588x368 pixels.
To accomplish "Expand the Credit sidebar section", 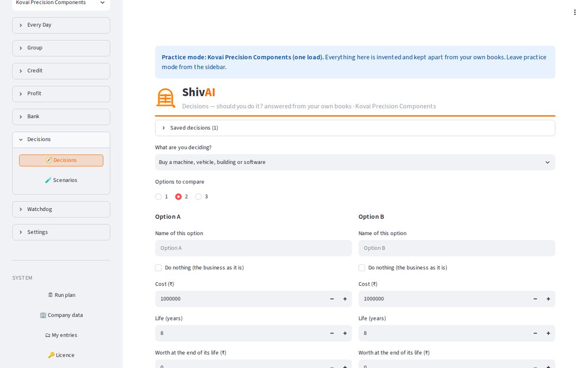I will pos(61,71).
